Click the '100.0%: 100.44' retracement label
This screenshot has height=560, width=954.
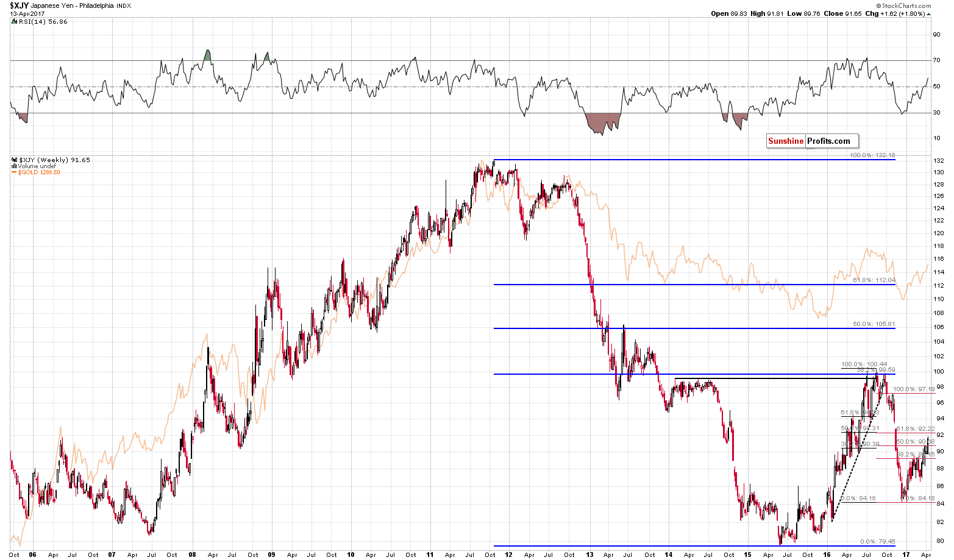pyautogui.click(x=864, y=364)
